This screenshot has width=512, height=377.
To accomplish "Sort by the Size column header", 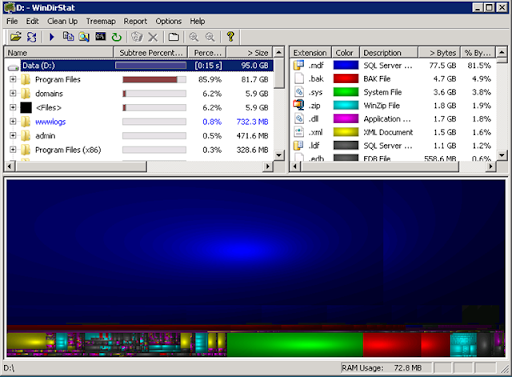I will point(249,53).
